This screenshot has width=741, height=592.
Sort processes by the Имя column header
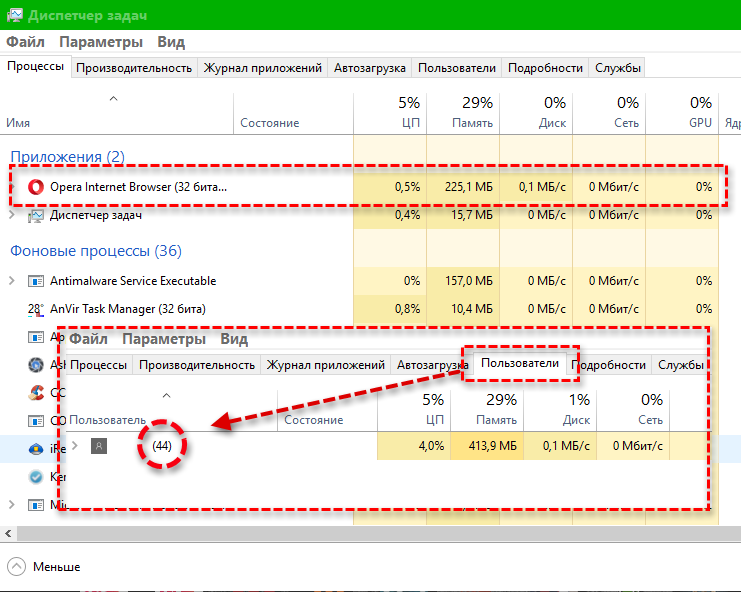click(x=117, y=114)
